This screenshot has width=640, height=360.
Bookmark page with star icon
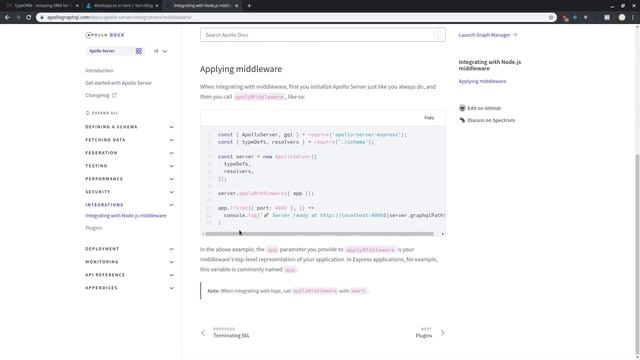click(551, 17)
